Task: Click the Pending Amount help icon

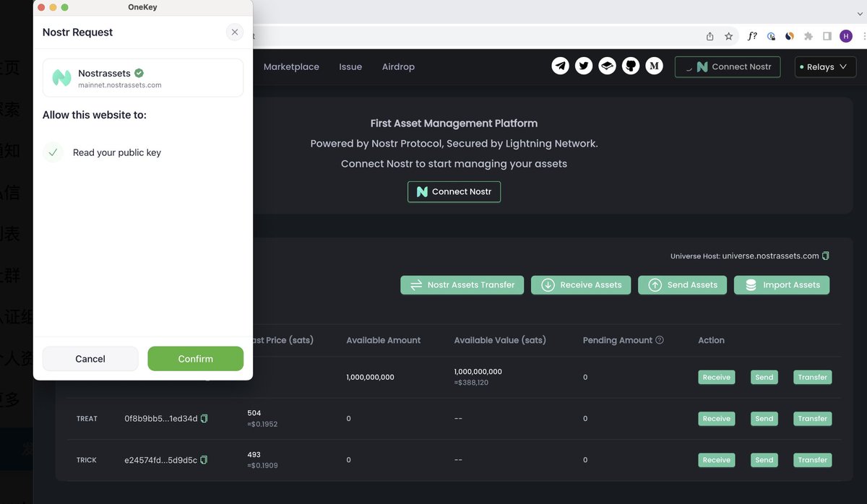Action: click(660, 340)
